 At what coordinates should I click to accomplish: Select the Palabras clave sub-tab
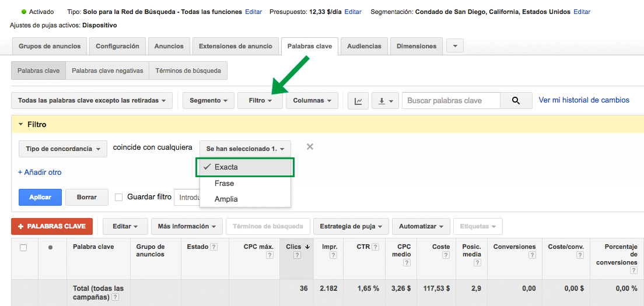click(x=38, y=71)
